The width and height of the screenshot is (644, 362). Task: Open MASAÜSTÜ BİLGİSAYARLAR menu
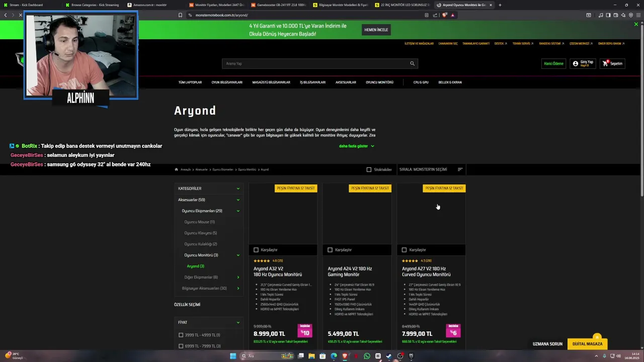(x=271, y=82)
